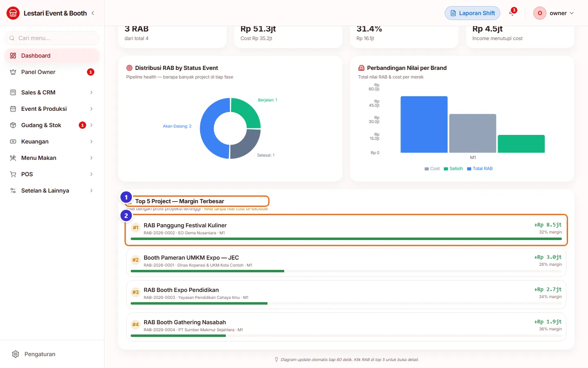This screenshot has height=368, width=588.
Task: Click the +Rp 2.7jt margin value
Action: (548, 289)
